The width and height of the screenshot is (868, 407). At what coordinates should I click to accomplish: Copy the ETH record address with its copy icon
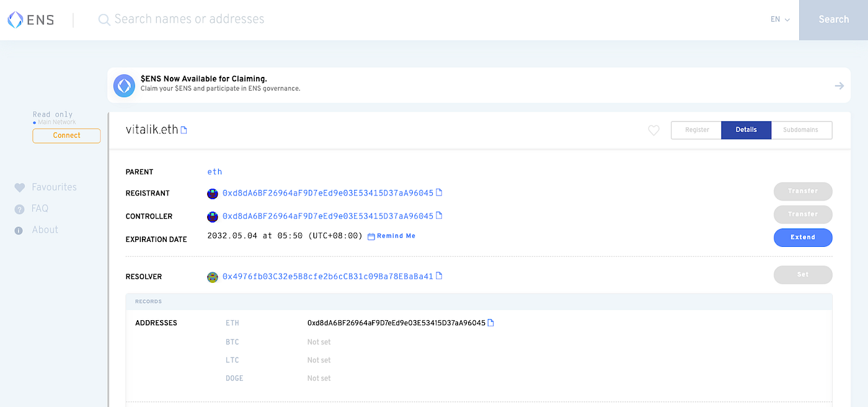click(x=490, y=323)
